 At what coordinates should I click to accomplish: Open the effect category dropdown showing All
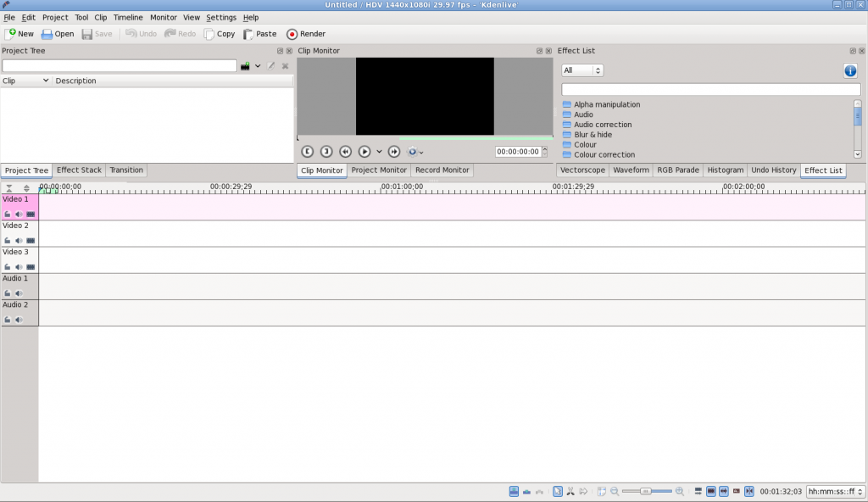(581, 70)
